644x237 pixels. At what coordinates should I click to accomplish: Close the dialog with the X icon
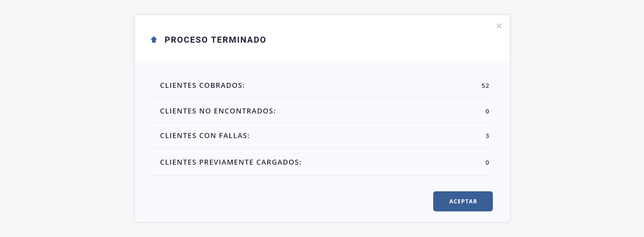pyautogui.click(x=499, y=26)
